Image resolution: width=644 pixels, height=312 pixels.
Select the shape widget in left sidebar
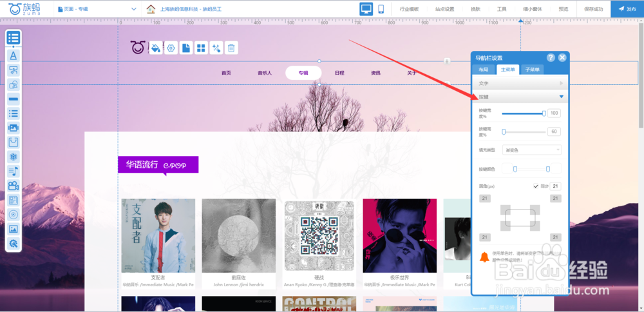coord(14,84)
